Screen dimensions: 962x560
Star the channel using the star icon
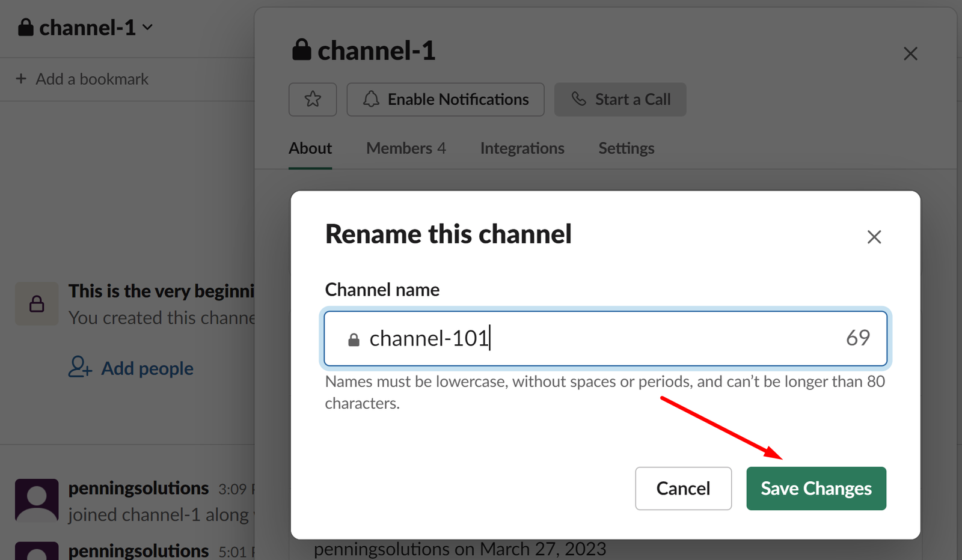(313, 99)
